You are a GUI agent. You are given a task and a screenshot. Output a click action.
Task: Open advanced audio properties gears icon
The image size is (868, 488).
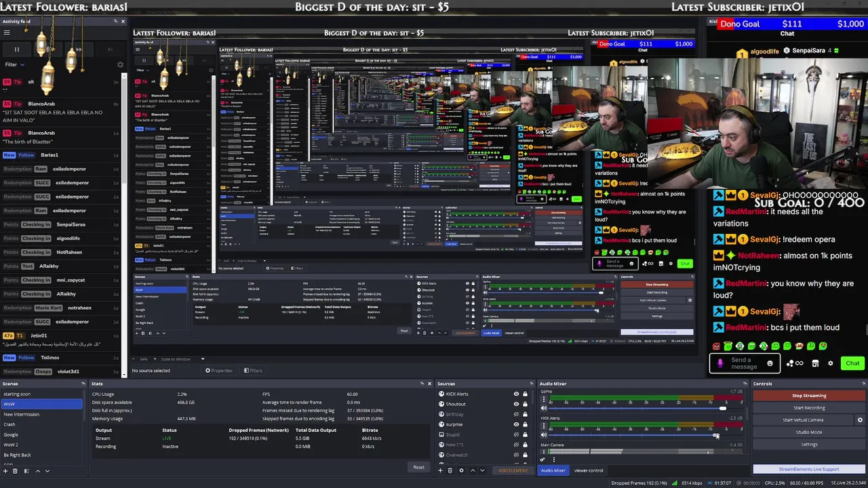543,460
